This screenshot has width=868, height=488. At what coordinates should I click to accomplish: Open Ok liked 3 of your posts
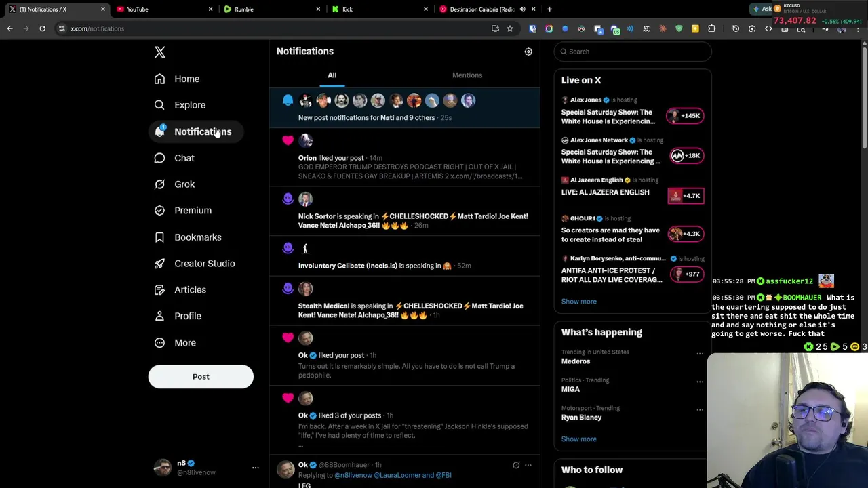click(405, 421)
